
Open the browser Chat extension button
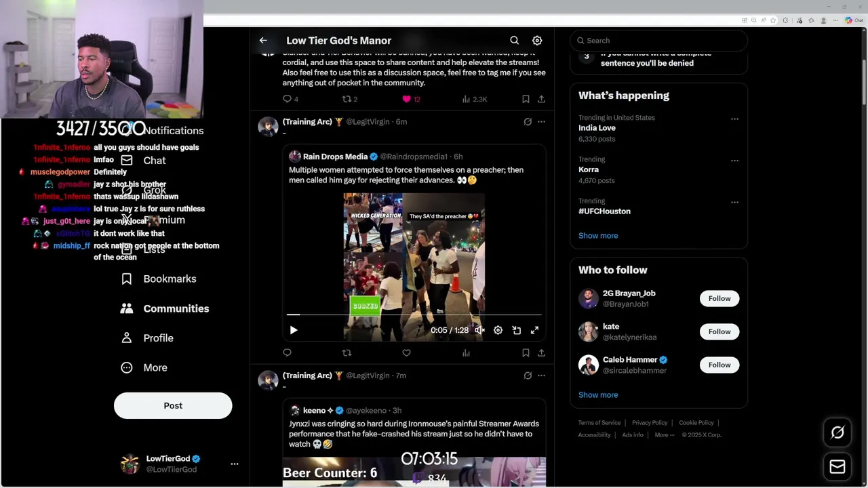point(854,20)
